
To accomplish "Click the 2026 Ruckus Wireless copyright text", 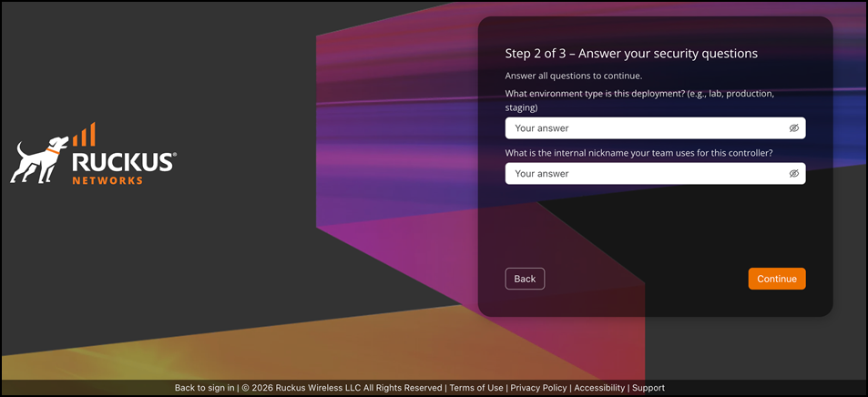I will (x=342, y=388).
